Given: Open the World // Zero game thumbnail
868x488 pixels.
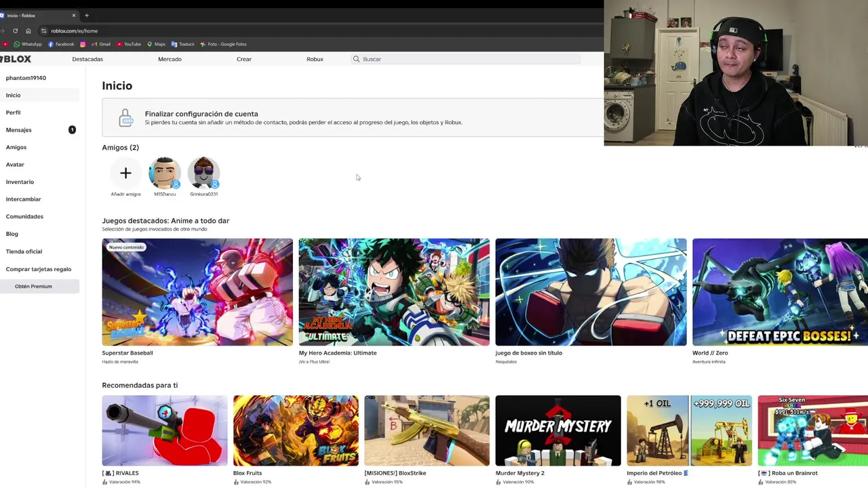Looking at the screenshot, I should (780, 292).
